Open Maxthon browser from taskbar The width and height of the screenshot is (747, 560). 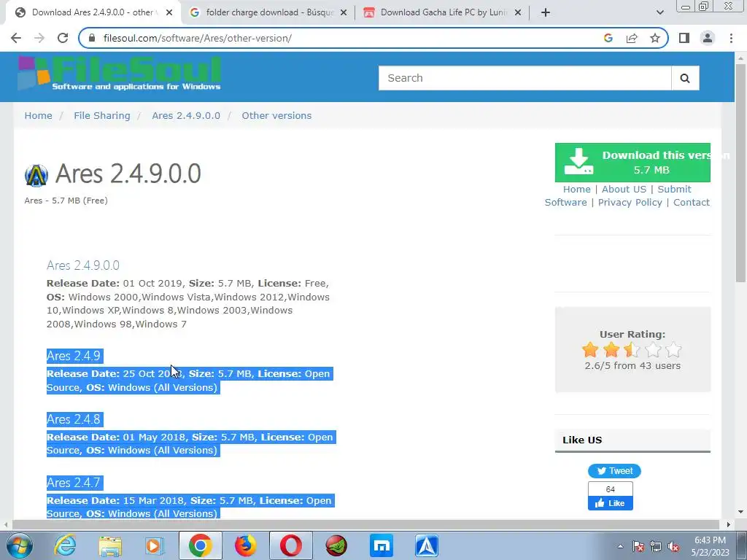click(x=381, y=545)
